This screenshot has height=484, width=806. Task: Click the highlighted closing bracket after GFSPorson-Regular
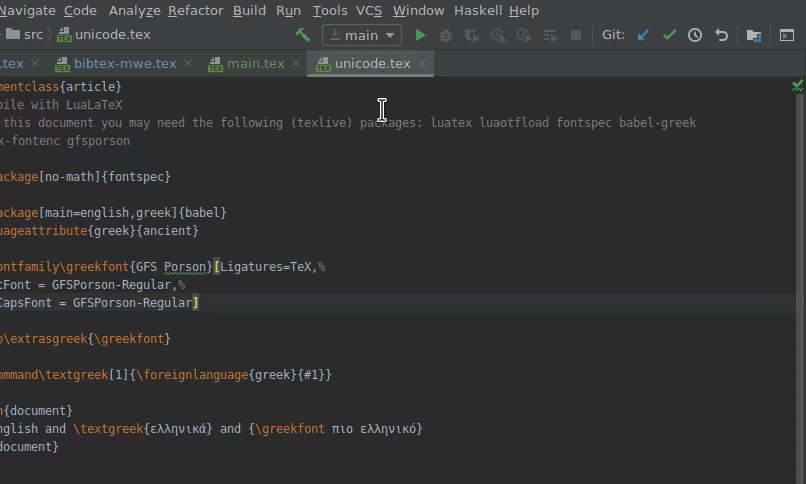pyautogui.click(x=195, y=303)
